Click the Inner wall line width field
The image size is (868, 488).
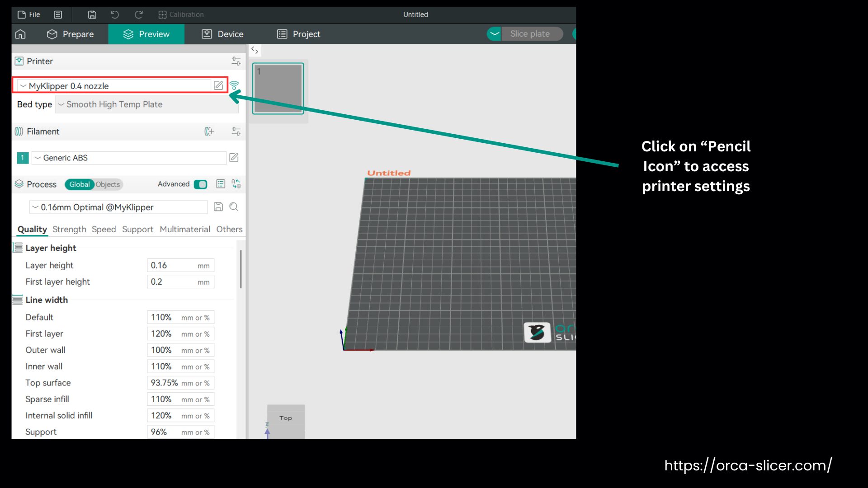[181, 366]
